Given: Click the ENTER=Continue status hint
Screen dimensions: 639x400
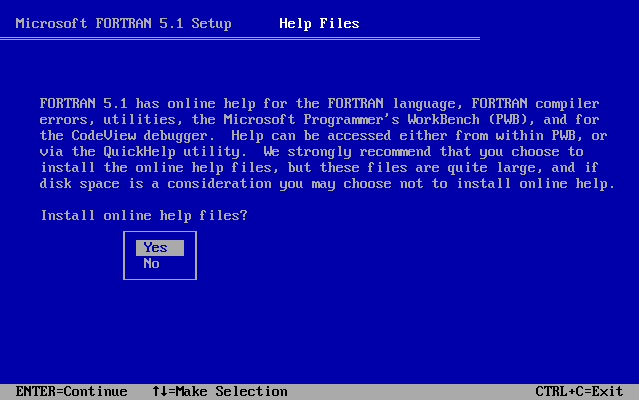Looking at the screenshot, I should pos(71,391).
